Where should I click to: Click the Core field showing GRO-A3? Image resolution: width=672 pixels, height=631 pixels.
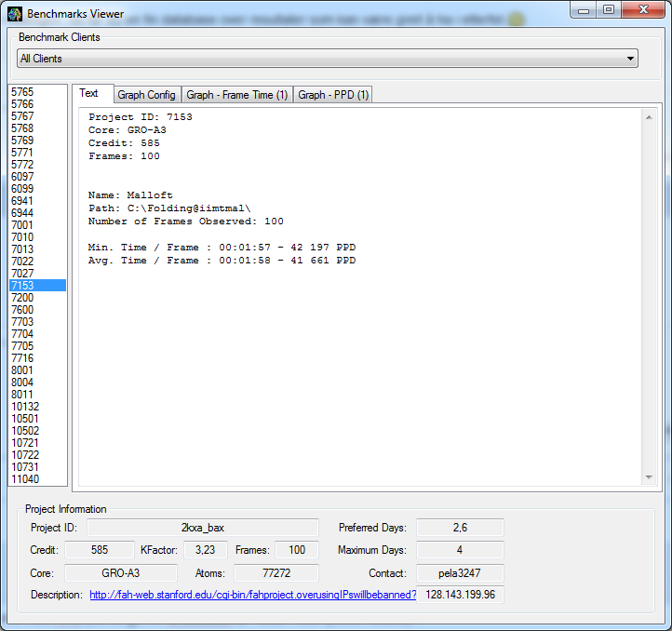click(121, 573)
